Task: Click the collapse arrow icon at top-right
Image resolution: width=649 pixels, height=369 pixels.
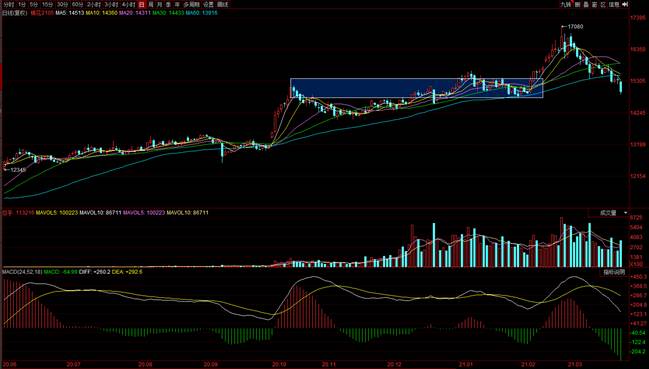Action: 625,5
